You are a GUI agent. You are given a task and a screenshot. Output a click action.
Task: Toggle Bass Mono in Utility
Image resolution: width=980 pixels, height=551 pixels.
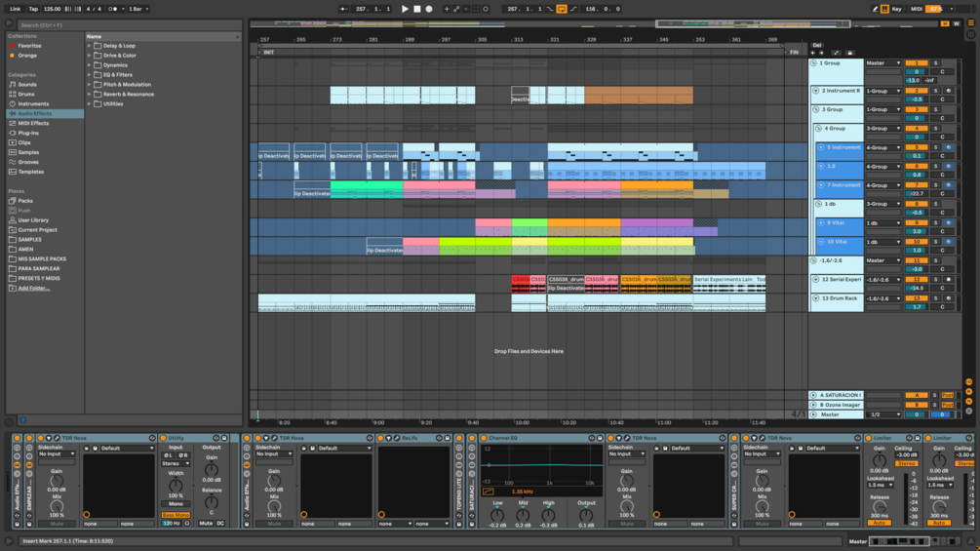tap(176, 515)
